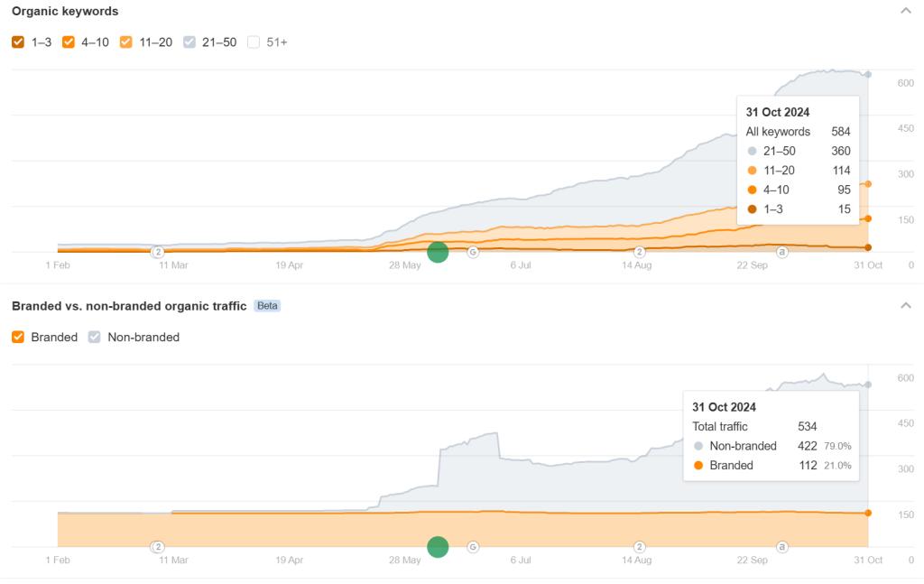924x584 pixels.
Task: Click the 11–20 row showing 114 in tooltip
Action: (x=798, y=171)
